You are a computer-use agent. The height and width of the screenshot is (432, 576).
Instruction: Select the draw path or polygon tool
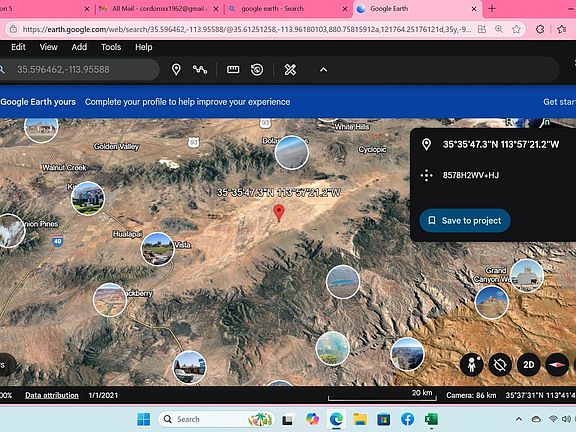pyautogui.click(x=200, y=69)
